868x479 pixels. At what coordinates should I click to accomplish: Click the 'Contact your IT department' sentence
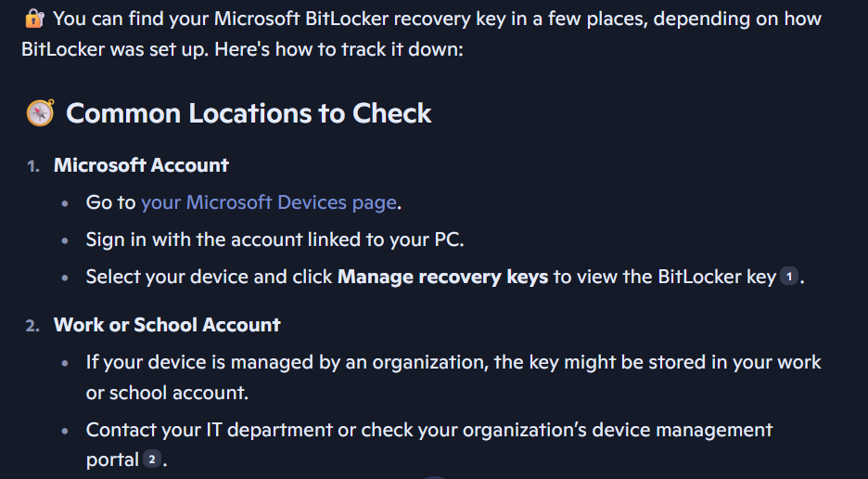pyautogui.click(x=429, y=445)
